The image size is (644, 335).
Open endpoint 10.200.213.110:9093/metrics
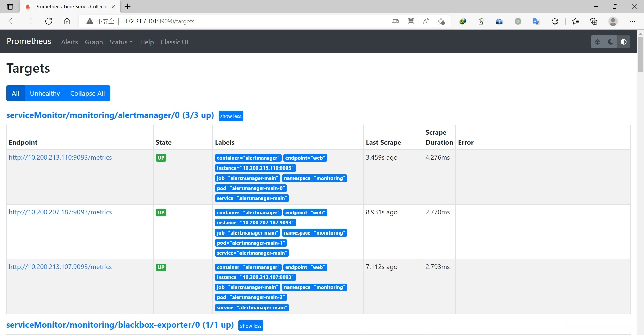coord(60,157)
